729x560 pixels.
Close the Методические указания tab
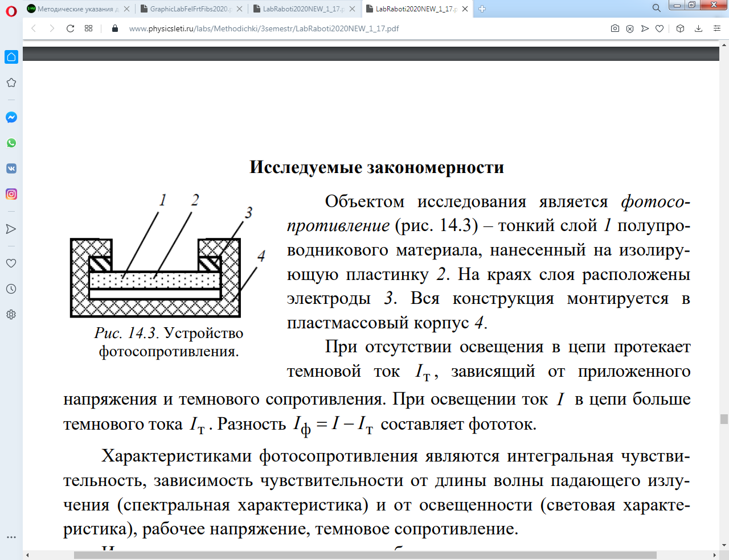[126, 9]
